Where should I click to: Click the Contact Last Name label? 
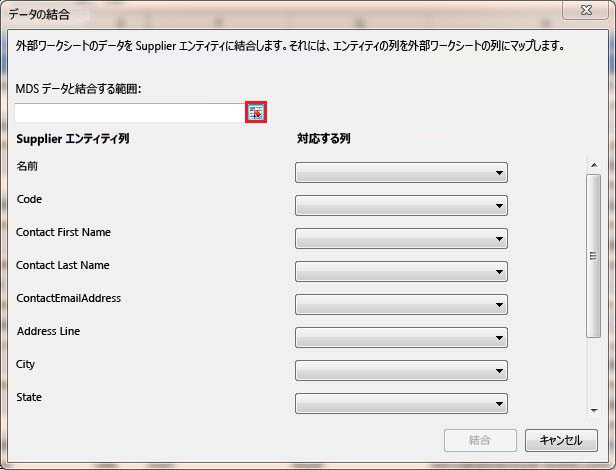point(63,265)
